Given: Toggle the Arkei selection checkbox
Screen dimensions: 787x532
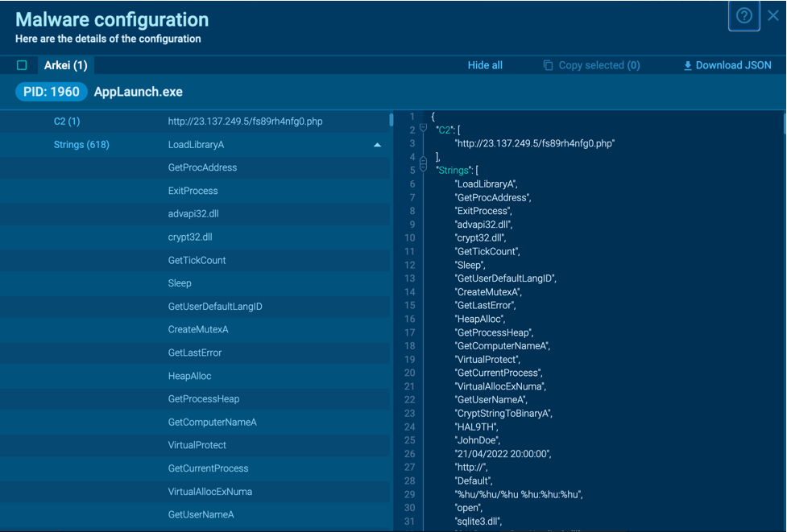Looking at the screenshot, I should tap(22, 65).
